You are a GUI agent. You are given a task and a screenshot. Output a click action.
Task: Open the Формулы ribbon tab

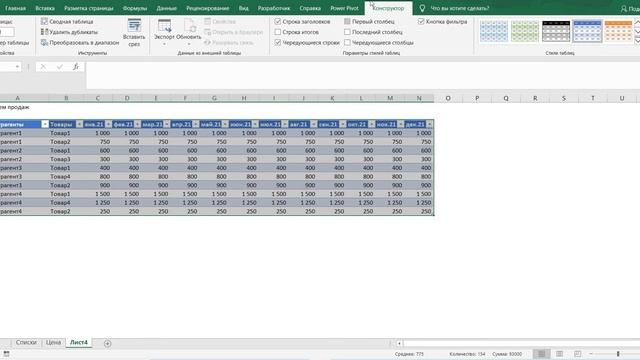135,8
